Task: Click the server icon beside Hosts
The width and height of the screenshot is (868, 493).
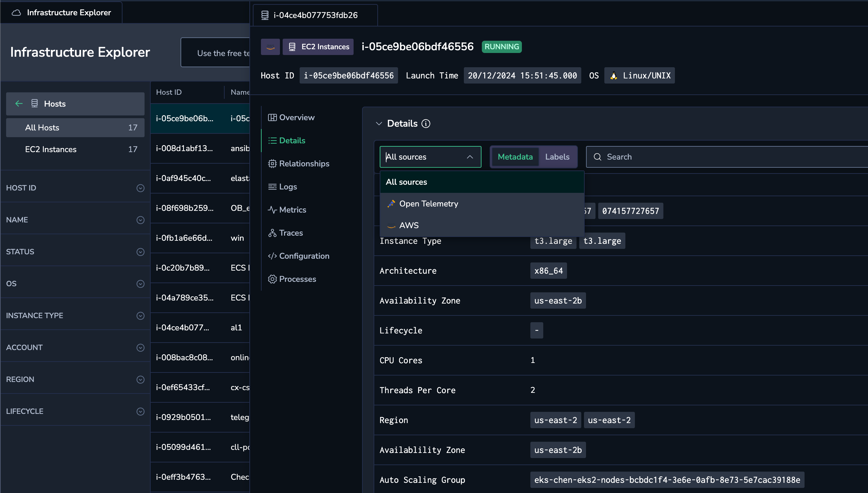Action: click(x=35, y=103)
